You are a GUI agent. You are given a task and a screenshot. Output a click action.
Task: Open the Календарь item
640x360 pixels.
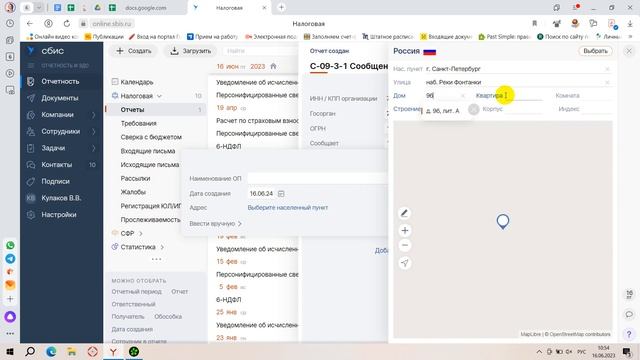point(137,82)
